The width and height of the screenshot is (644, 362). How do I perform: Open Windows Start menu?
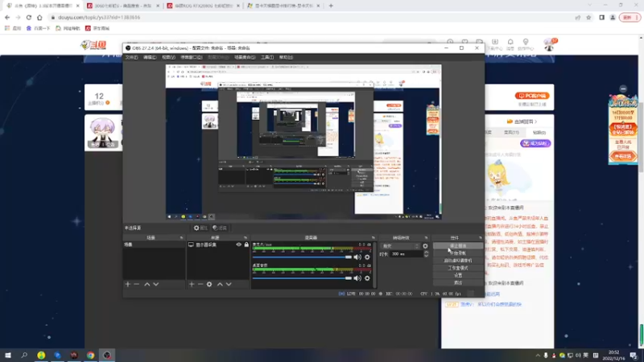(8, 355)
